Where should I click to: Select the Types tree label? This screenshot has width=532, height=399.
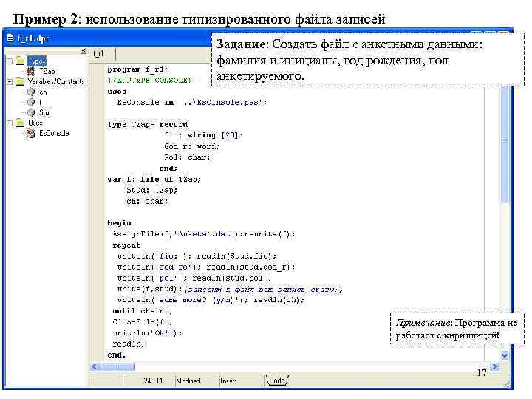coord(37,61)
